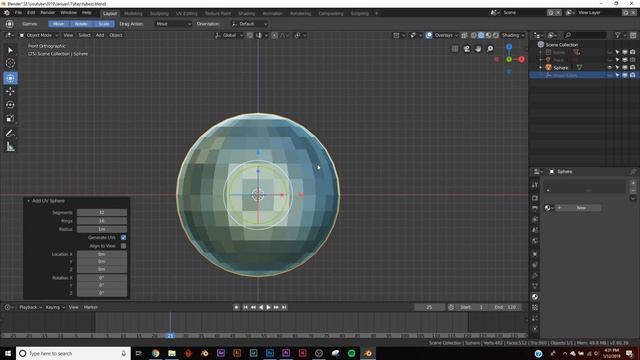Click the Rings value field
The height and width of the screenshot is (360, 640).
[102, 221]
